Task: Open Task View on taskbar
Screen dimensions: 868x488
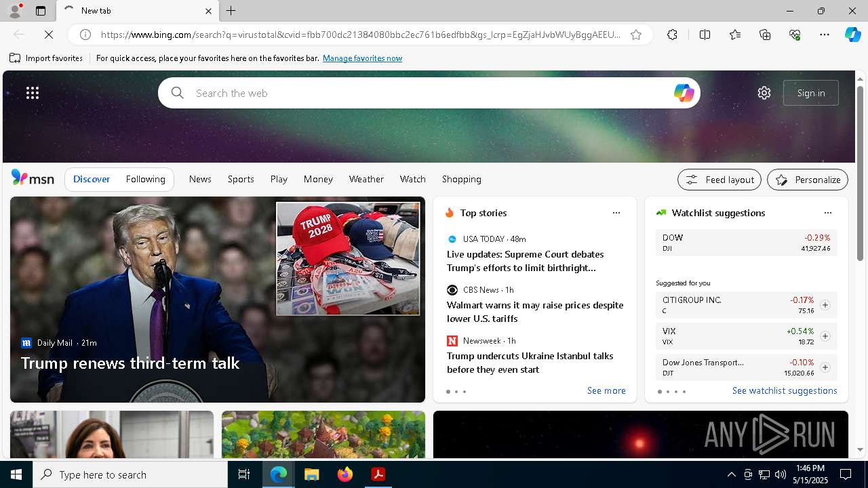Action: tap(244, 474)
